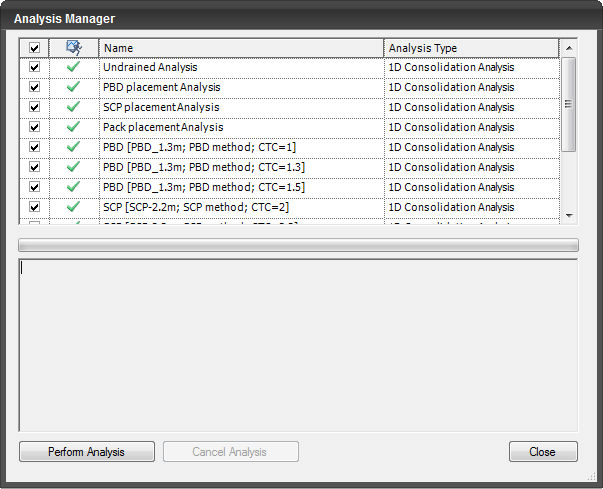Click green checkmark for SCP CTC=2 row

(73, 207)
